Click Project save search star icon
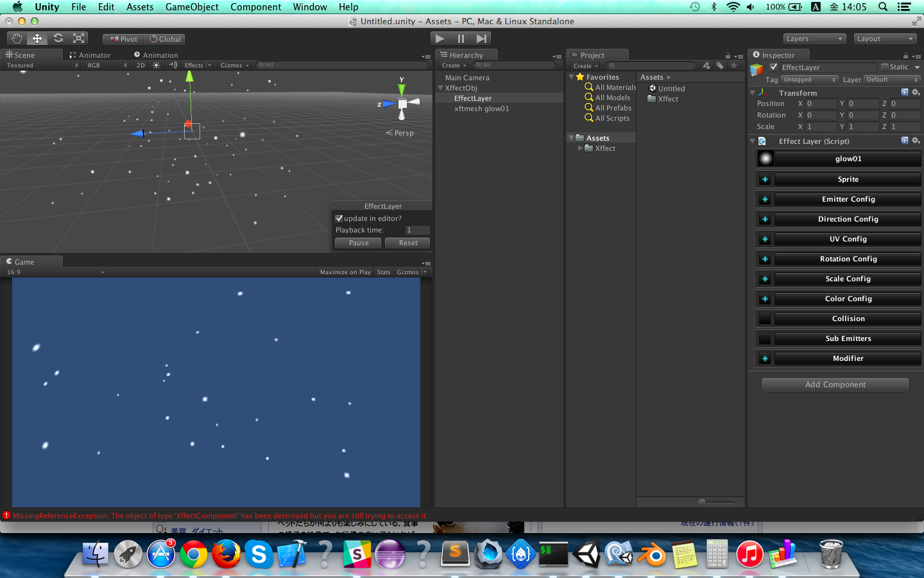The image size is (924, 578). coord(734,66)
